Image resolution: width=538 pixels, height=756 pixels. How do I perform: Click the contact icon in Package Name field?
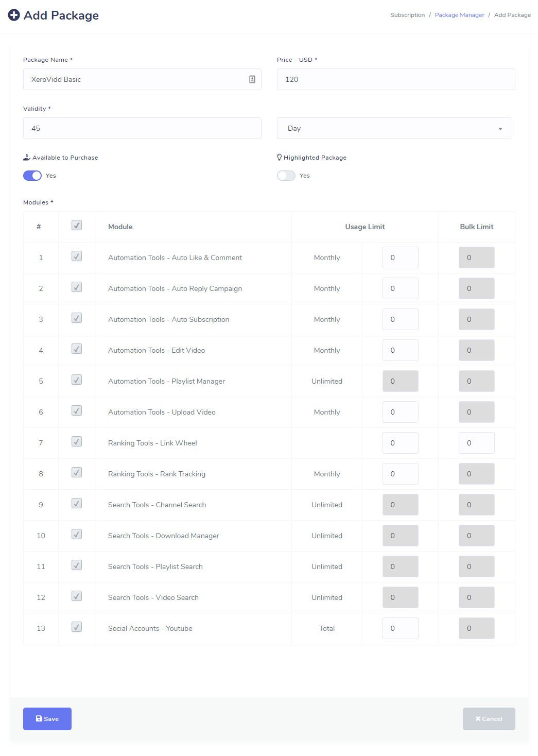tap(252, 79)
